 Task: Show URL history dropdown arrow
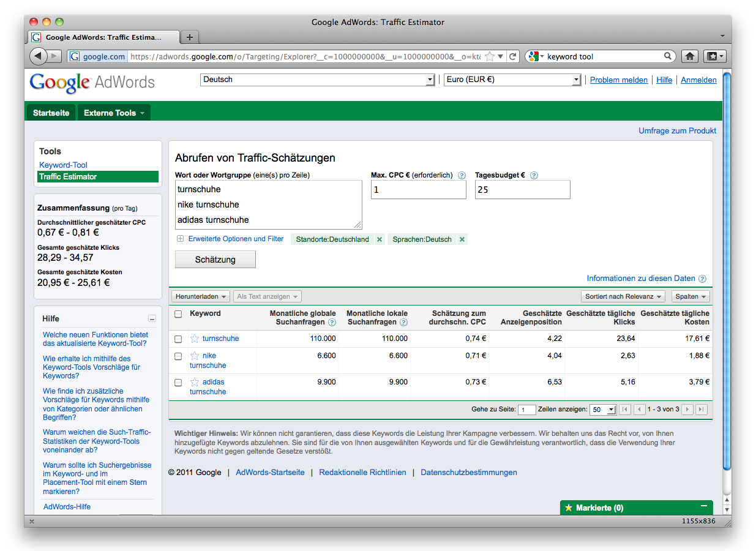[501, 56]
